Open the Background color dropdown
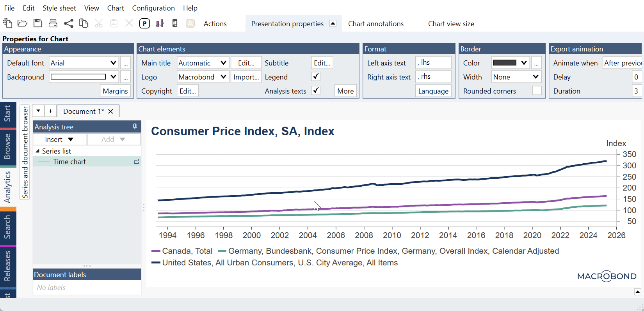 coord(84,77)
